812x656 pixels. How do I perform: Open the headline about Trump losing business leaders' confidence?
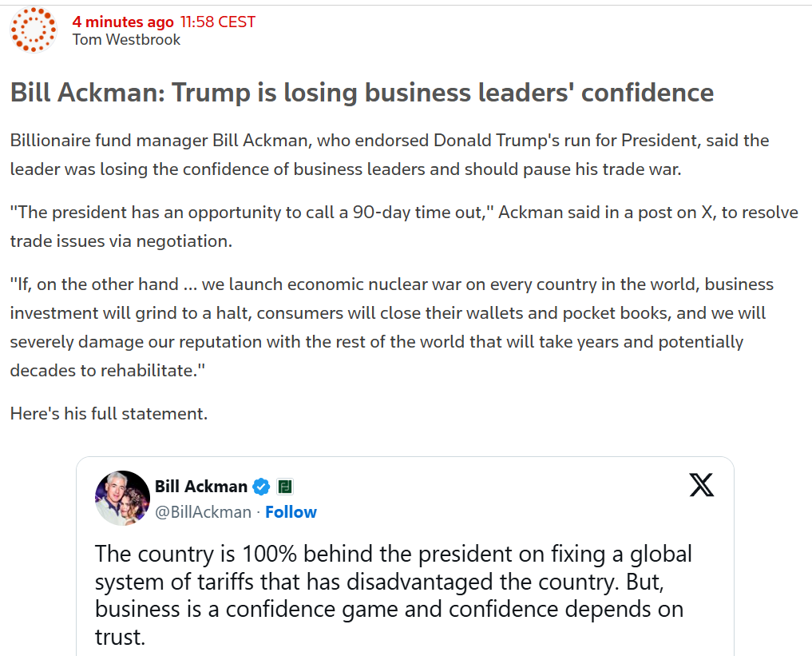click(x=362, y=93)
